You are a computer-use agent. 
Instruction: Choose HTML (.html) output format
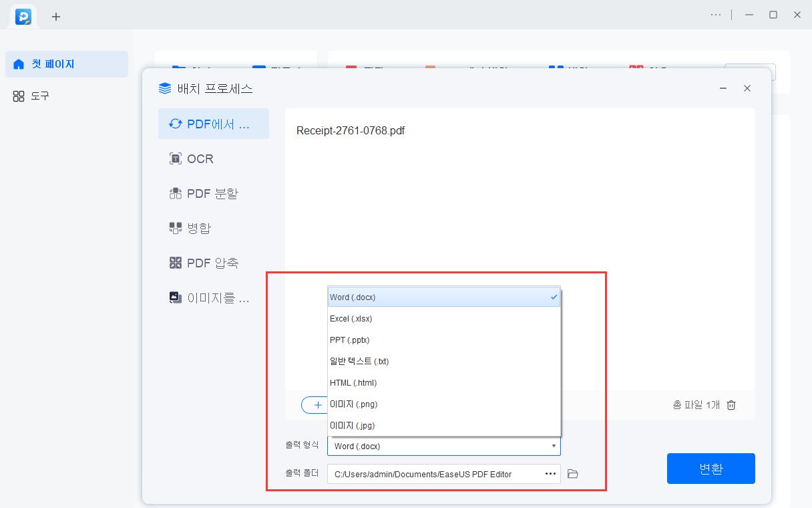(x=444, y=383)
